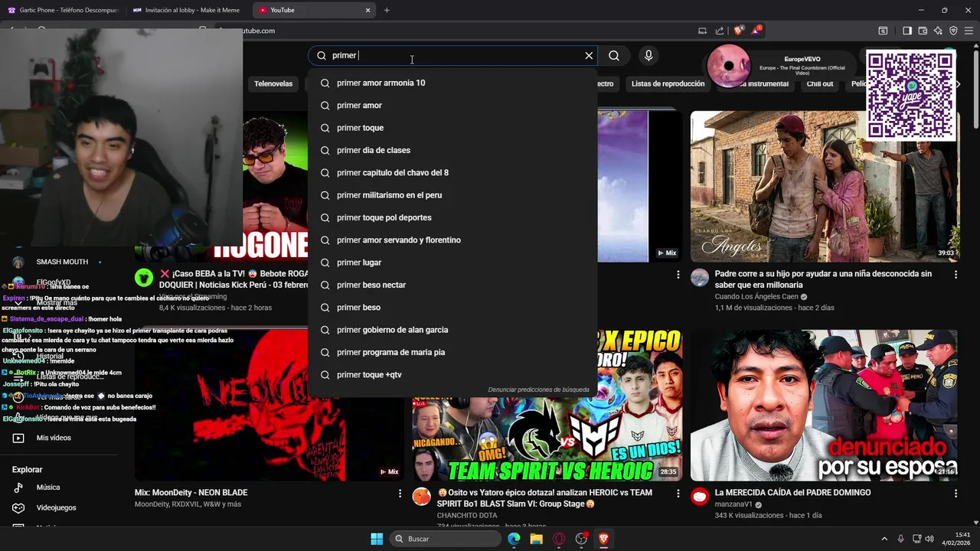Switch to the Make it Meme tab

[186, 10]
